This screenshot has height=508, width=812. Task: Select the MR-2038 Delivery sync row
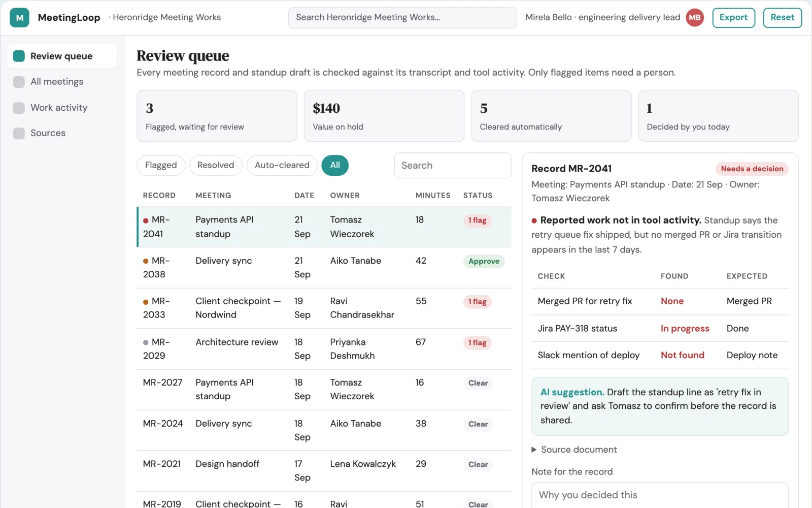pyautogui.click(x=324, y=268)
